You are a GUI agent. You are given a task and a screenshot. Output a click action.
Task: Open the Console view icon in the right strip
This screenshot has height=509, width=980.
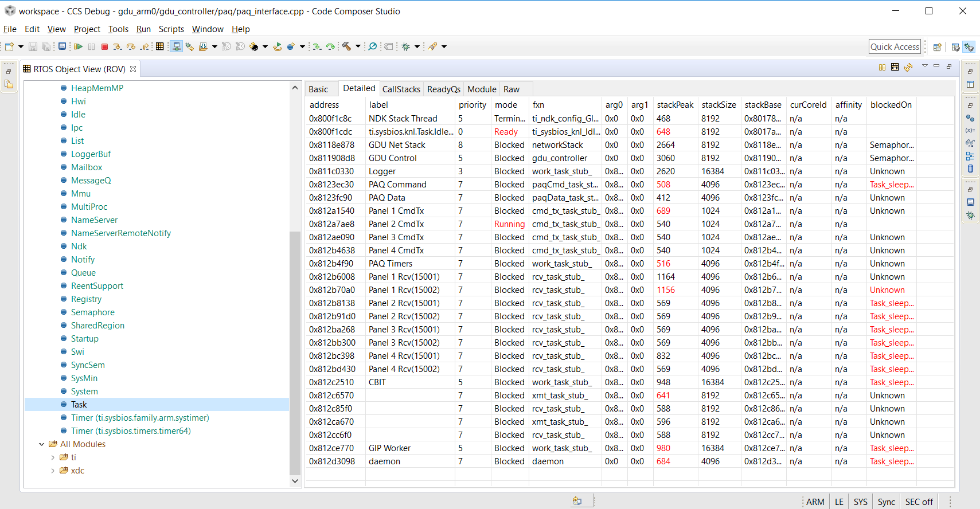[x=970, y=202]
